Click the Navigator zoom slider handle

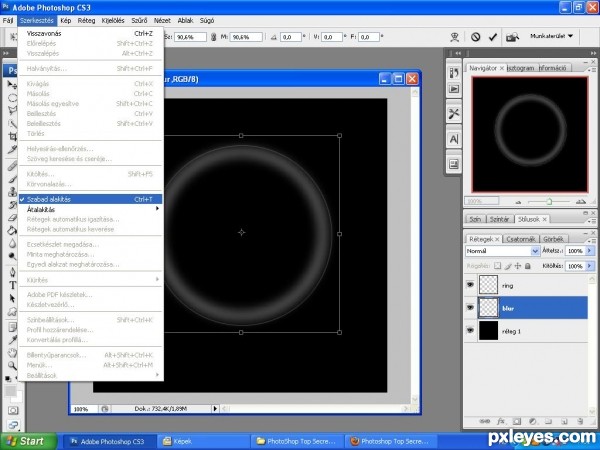click(x=549, y=201)
